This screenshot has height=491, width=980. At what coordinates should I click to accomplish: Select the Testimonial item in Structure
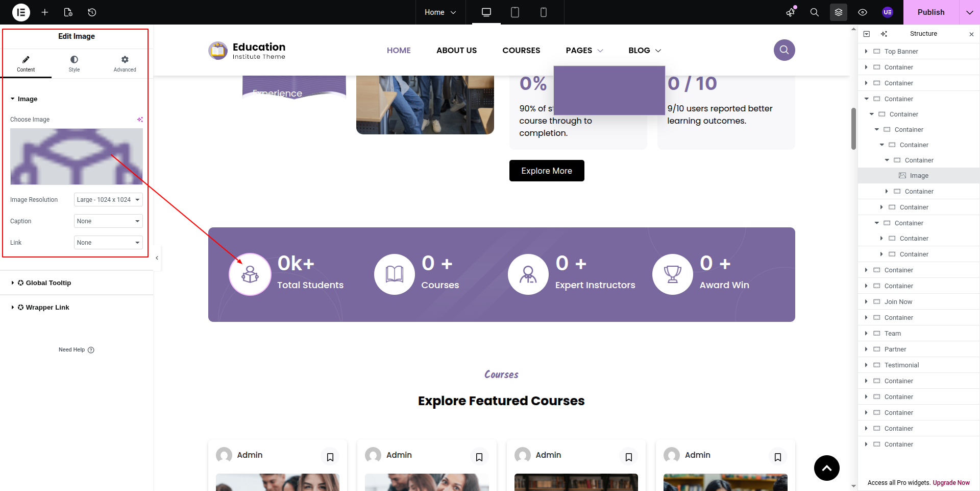[901, 365]
